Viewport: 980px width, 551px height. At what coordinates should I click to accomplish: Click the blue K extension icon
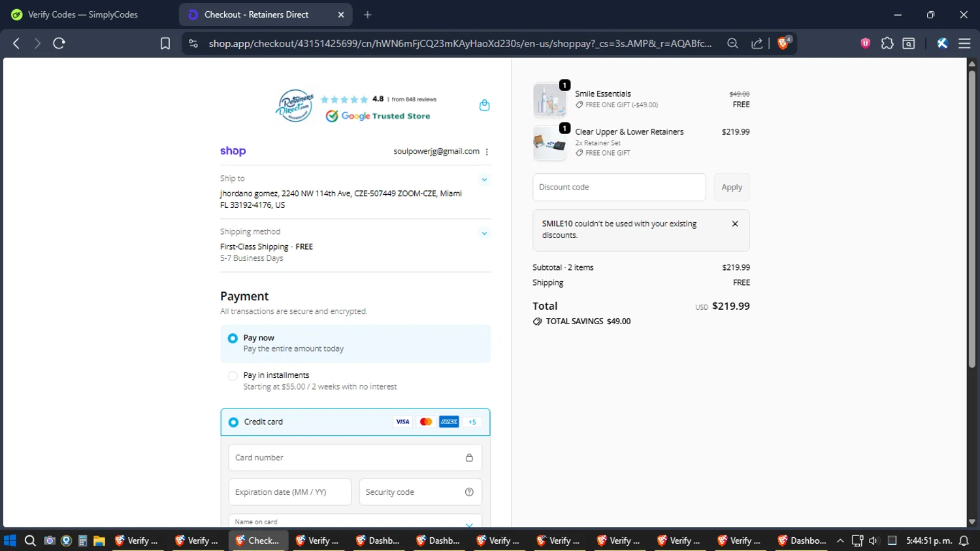(x=942, y=43)
